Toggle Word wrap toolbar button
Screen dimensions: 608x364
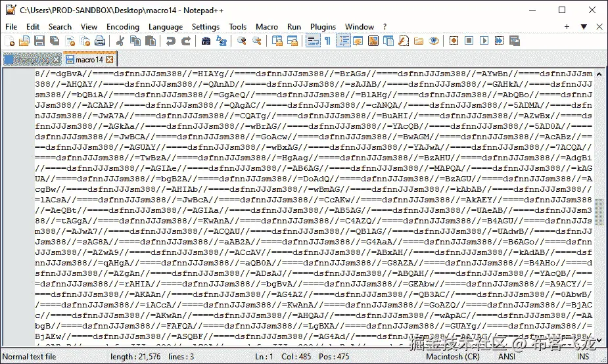313,41
